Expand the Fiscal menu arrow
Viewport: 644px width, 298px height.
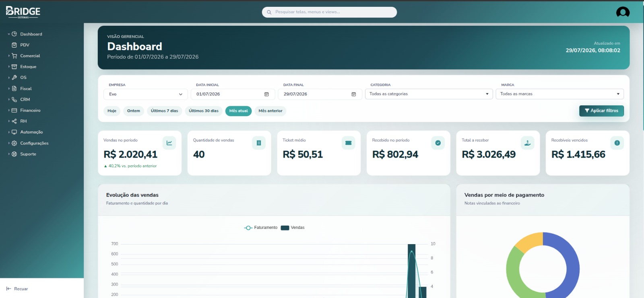[9, 88]
